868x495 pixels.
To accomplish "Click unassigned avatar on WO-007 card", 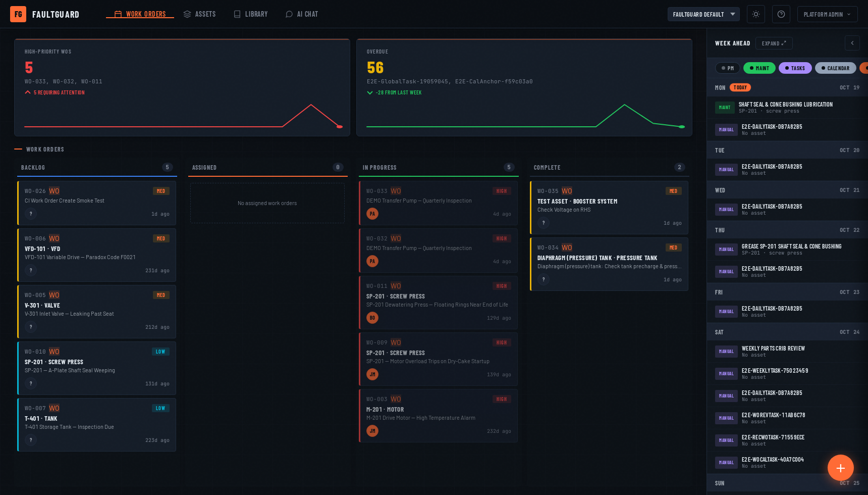I will [x=31, y=440].
